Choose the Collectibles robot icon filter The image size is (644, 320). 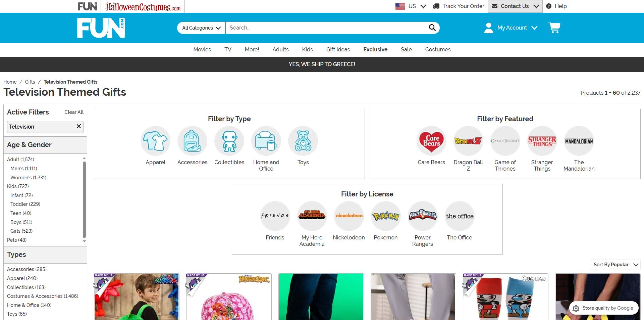pos(229,141)
